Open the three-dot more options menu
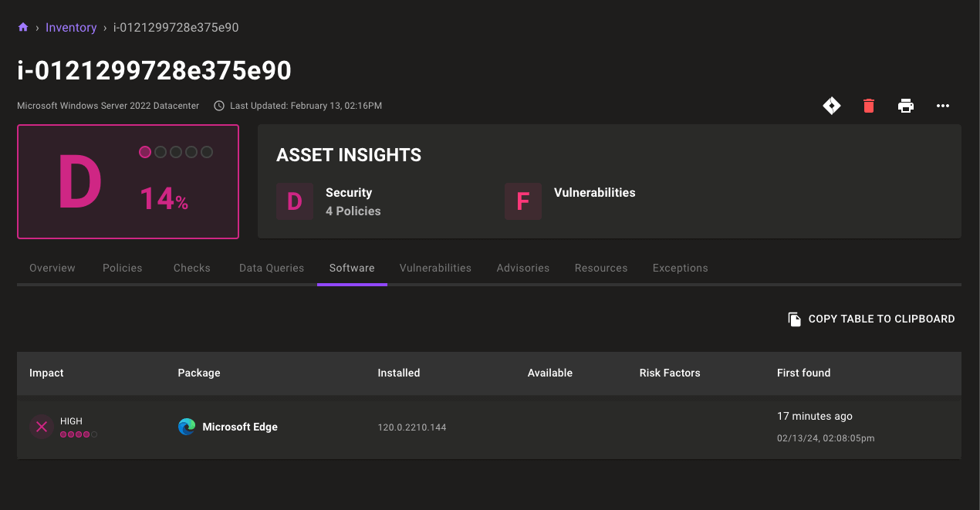The image size is (980, 510). [x=943, y=106]
